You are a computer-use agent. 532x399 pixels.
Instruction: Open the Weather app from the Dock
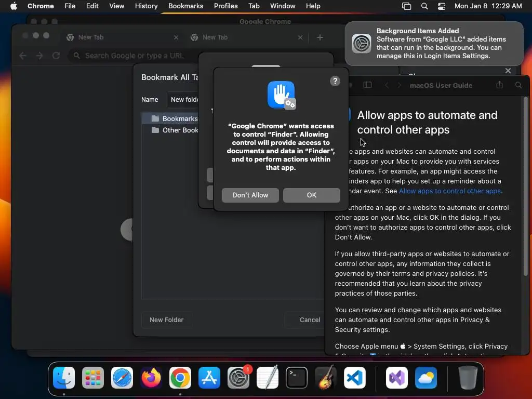[x=426, y=378]
